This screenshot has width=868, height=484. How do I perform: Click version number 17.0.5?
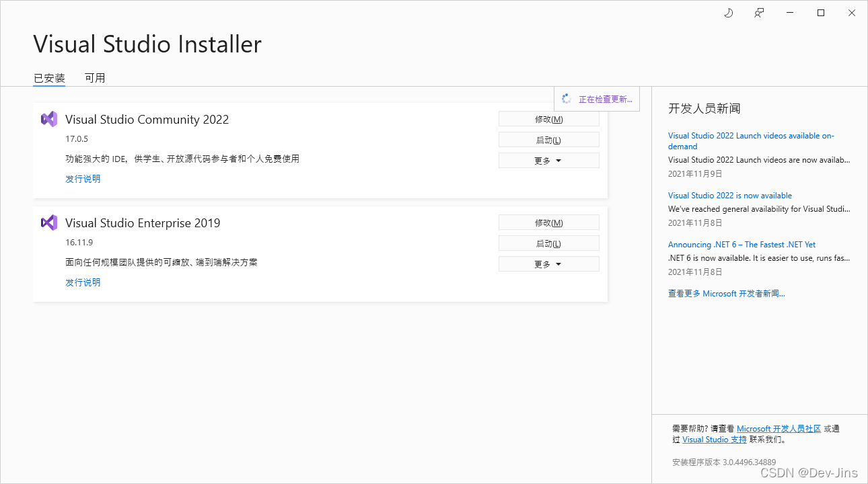click(x=77, y=139)
